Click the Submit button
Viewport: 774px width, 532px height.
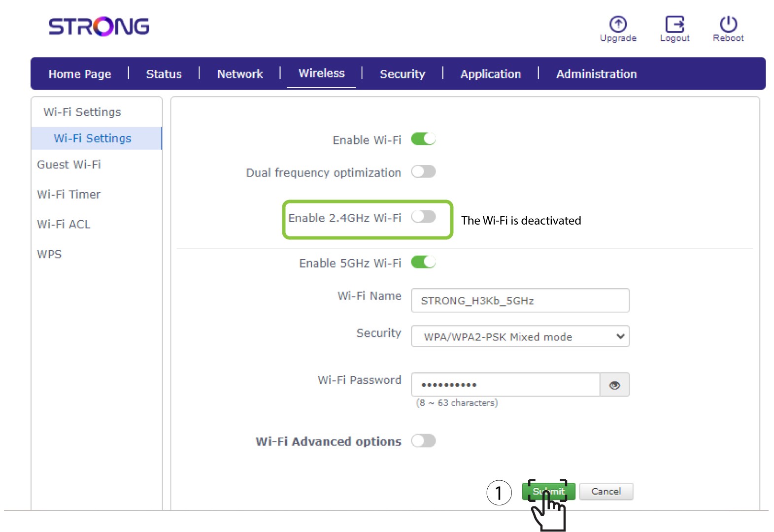[548, 491]
